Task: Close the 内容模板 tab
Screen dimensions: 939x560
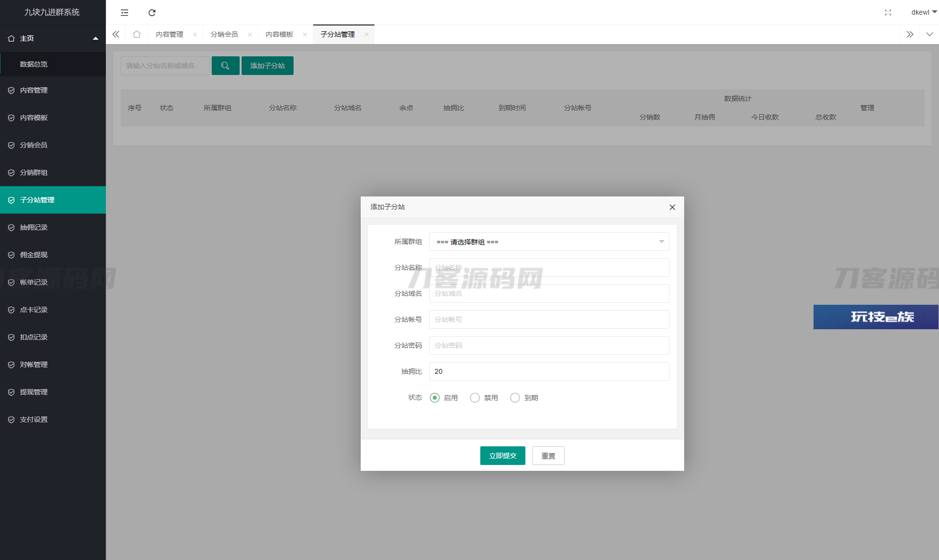Action: (x=305, y=34)
